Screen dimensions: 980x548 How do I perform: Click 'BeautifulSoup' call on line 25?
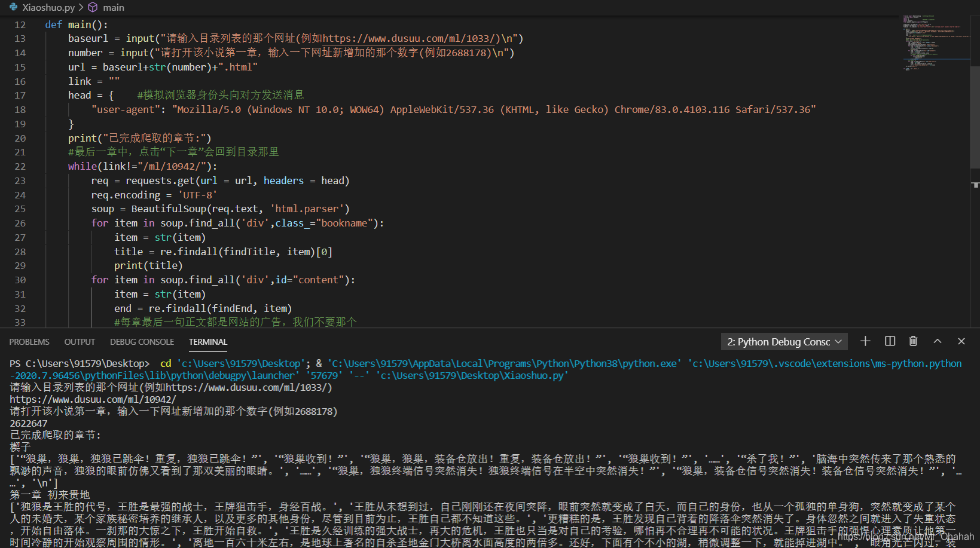tap(169, 209)
